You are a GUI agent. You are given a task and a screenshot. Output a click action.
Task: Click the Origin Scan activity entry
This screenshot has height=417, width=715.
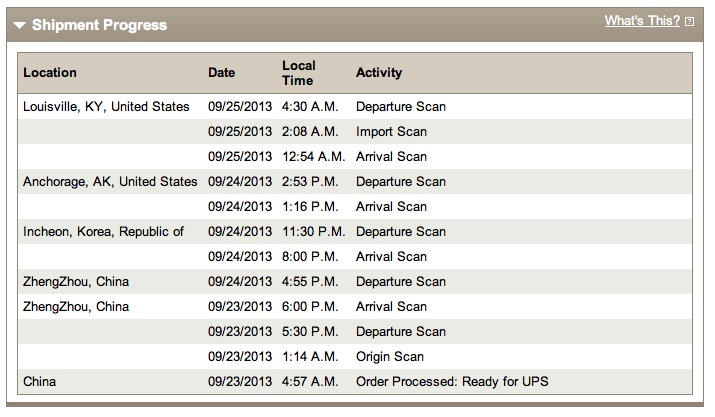pos(390,356)
